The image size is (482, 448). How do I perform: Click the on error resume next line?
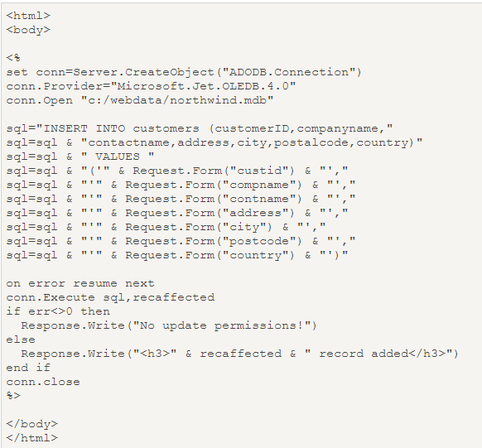pos(80,283)
